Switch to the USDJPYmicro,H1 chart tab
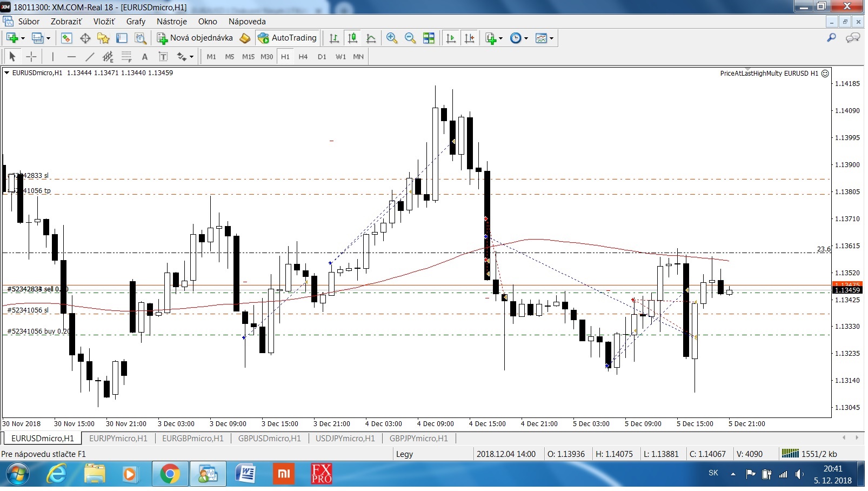 tap(345, 438)
